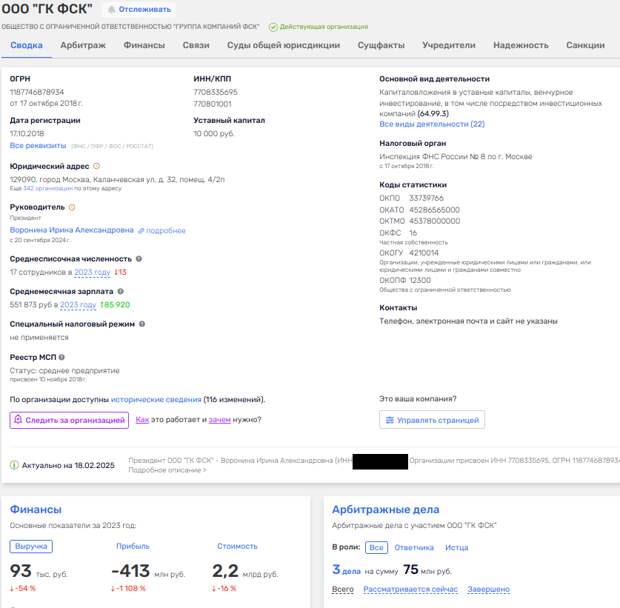Click the Отслеживать button
Screen dimensions: 620x608
click(x=140, y=9)
